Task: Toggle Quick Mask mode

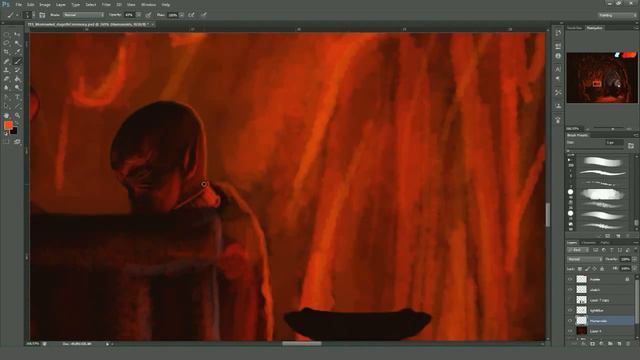Action: click(7, 142)
